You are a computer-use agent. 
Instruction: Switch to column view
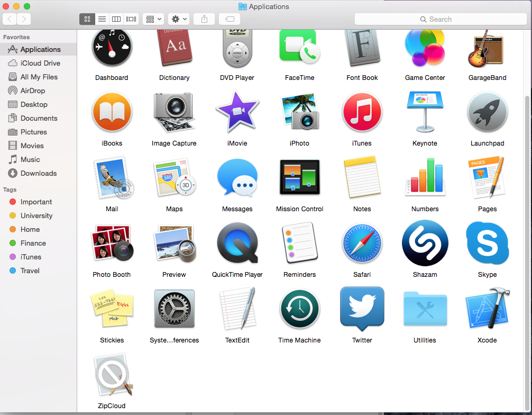[x=116, y=19]
